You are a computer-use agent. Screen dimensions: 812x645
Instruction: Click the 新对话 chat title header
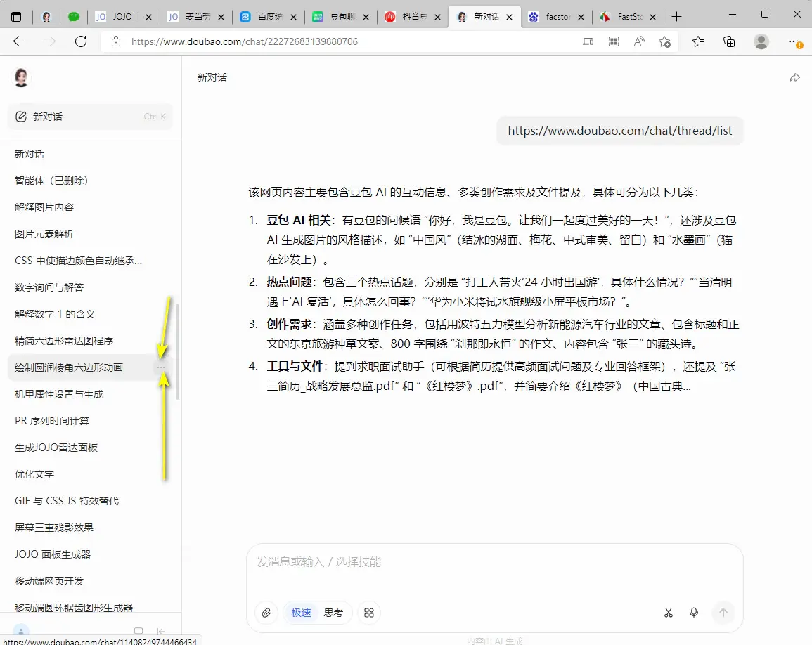coord(212,78)
